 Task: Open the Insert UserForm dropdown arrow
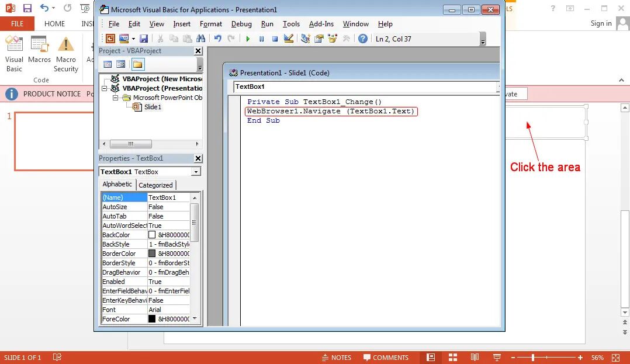point(133,39)
